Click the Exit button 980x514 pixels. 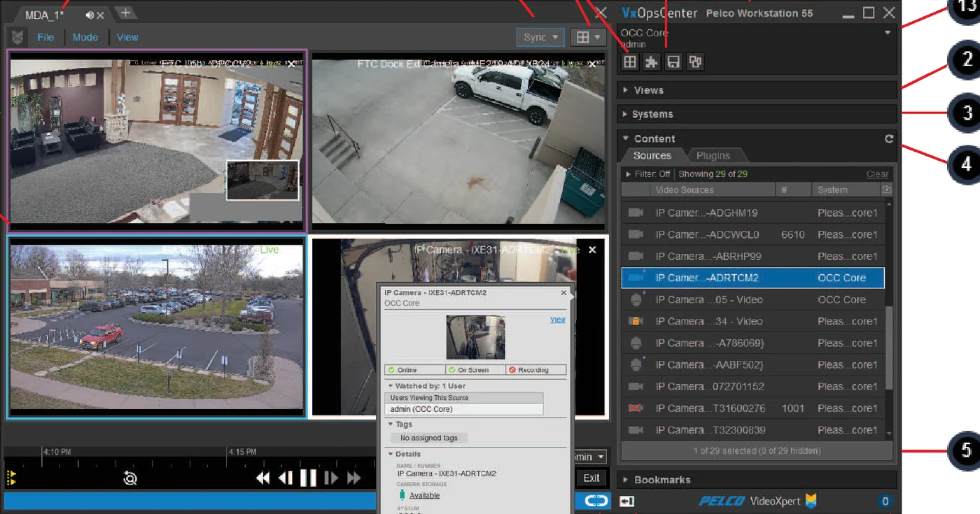[x=591, y=478]
